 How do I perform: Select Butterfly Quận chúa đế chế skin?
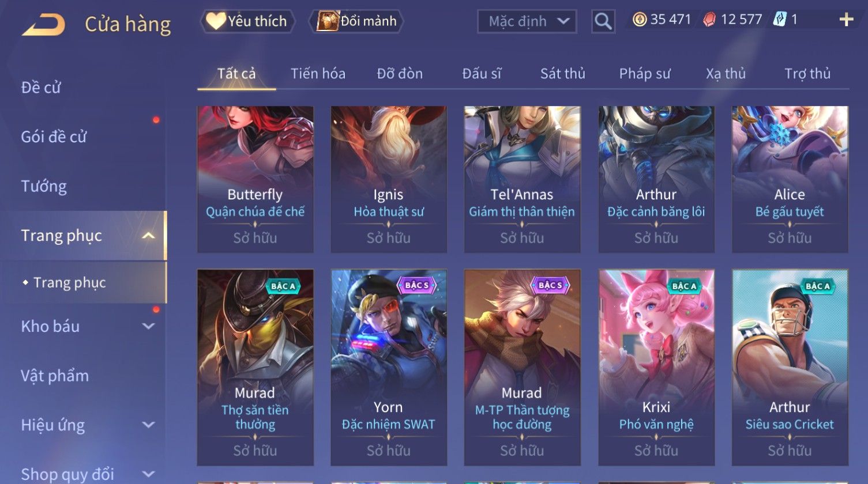coord(255,179)
